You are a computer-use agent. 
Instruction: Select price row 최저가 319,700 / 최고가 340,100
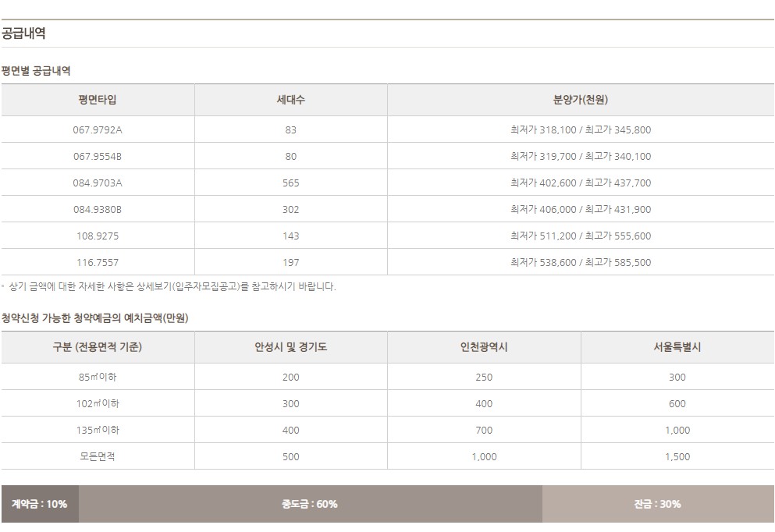pos(580,157)
